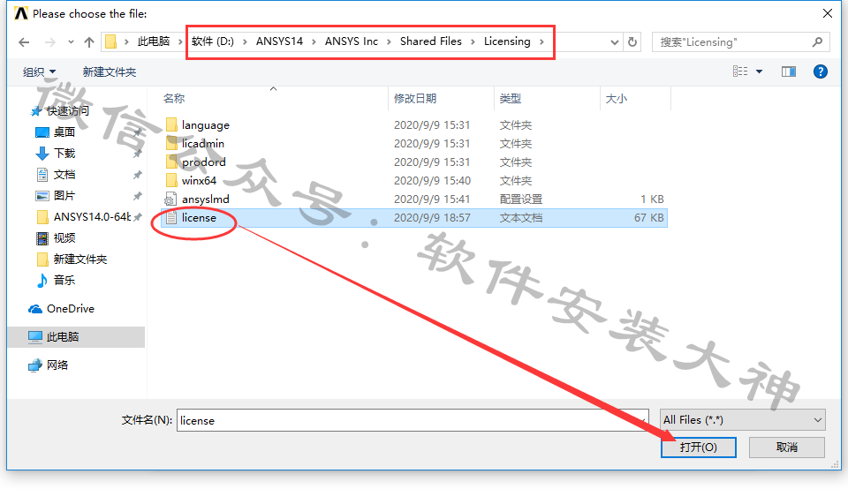The width and height of the screenshot is (848, 504).
Task: Open the view options dropdown arrow
Action: point(760,71)
